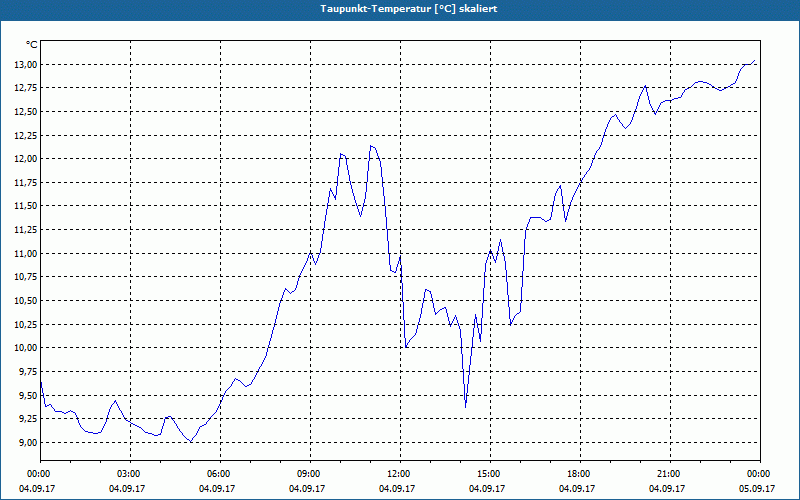Select the 10,75 y-axis label
Screen dimensions: 800x500
(x=28, y=277)
